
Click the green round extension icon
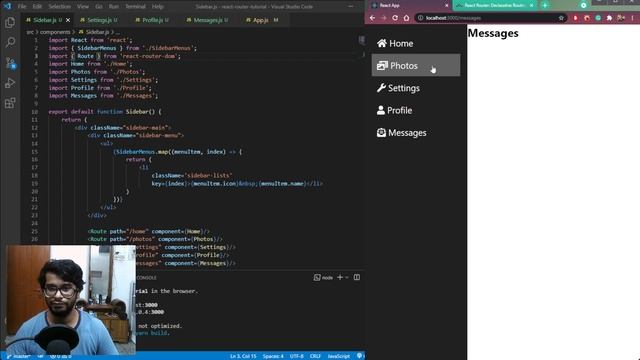tap(598, 18)
